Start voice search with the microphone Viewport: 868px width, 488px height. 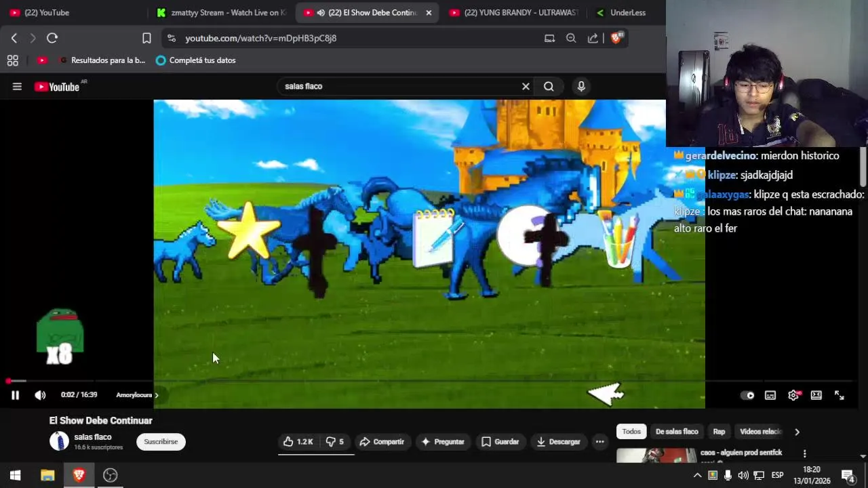click(581, 86)
